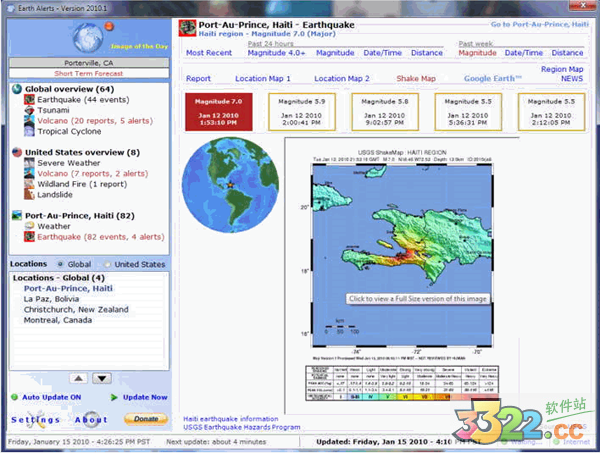Image resolution: width=600 pixels, height=453 pixels.
Task: Click the Severe Weather icon
Action: coord(29,163)
